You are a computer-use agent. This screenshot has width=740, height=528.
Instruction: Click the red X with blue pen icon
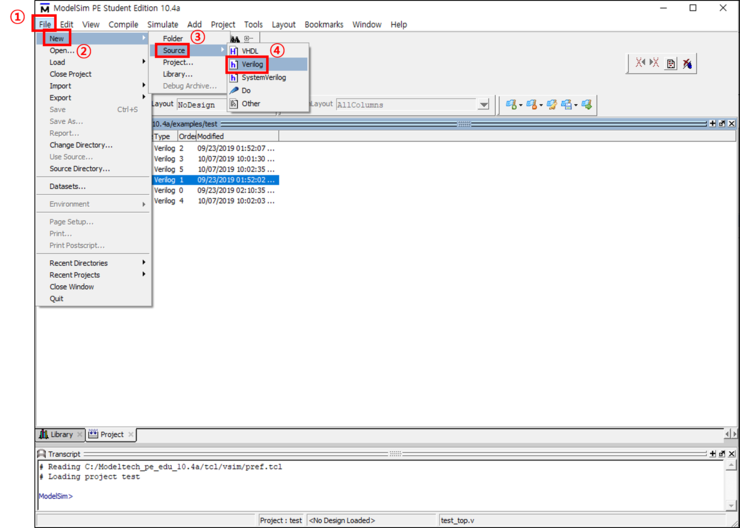687,64
